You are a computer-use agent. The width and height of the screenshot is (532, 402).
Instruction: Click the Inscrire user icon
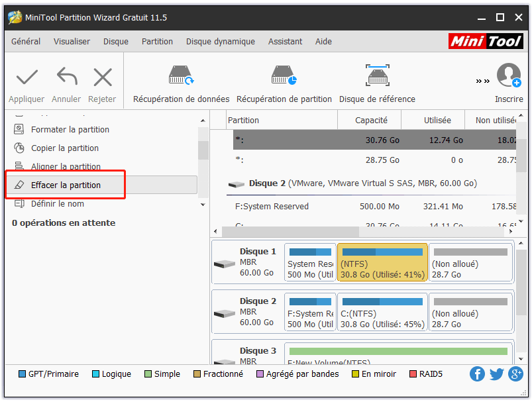point(509,75)
